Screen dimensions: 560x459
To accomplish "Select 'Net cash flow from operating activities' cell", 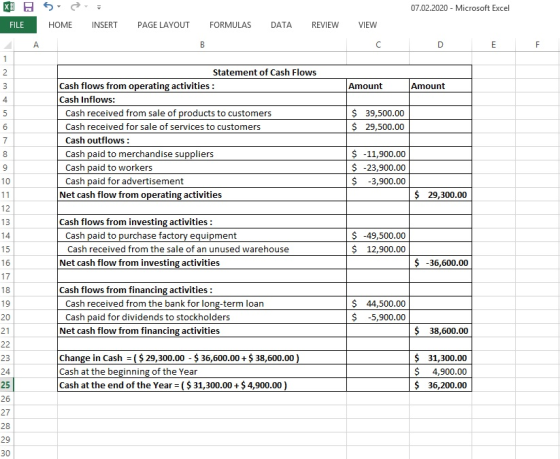I will 202,195.
